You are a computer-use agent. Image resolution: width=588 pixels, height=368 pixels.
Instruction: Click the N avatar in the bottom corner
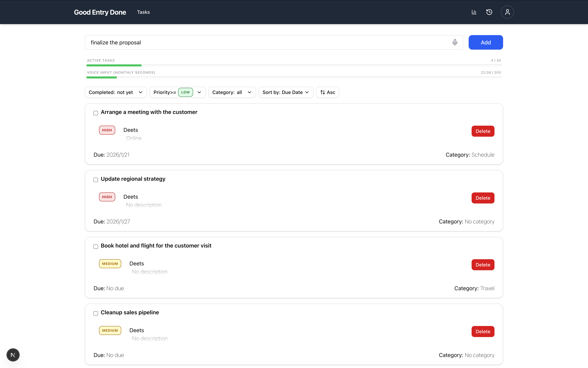13,355
